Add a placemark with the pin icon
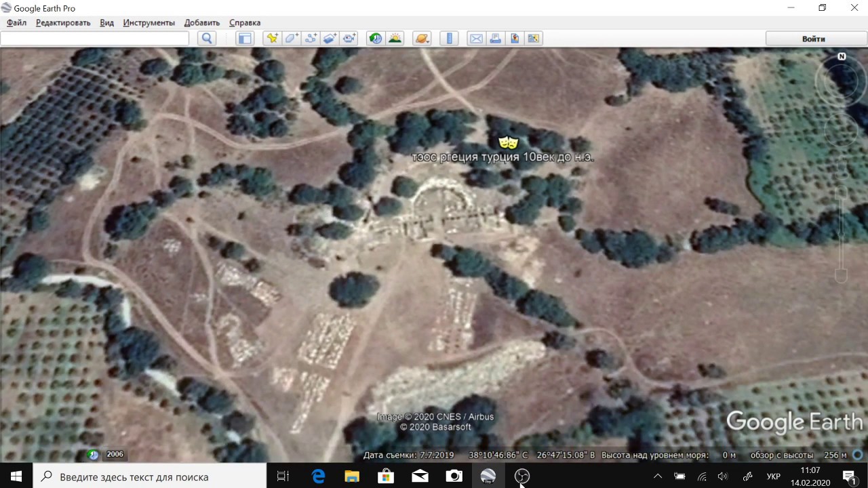The width and height of the screenshot is (868, 488). tap(272, 39)
